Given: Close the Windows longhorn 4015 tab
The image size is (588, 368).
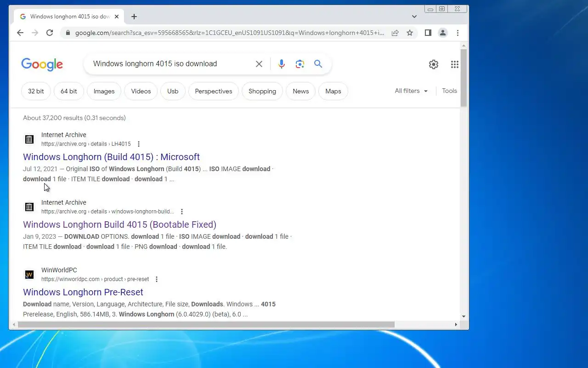Looking at the screenshot, I should 117,17.
